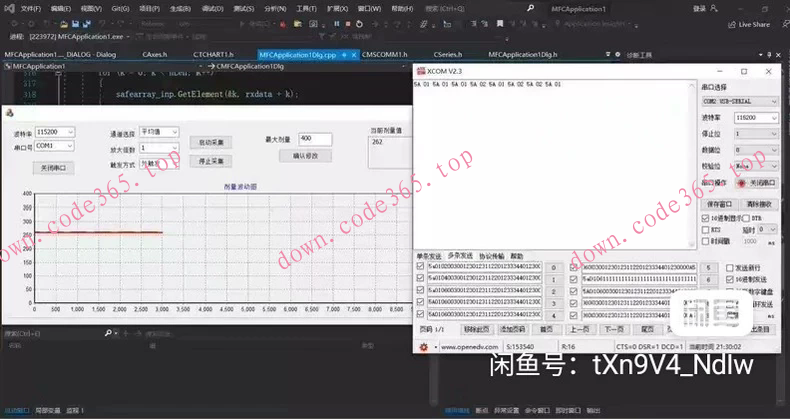Open the XCOM 串口选择 COM port dropdown
Image resolution: width=790 pixels, height=419 pixels.
click(740, 101)
